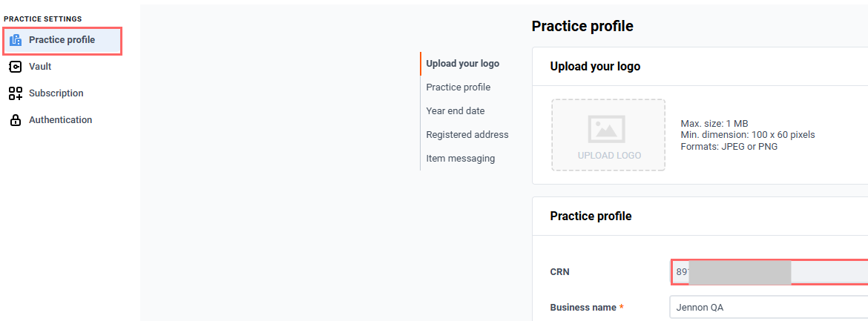Jump to Practice profile section anchor link
The image size is (868, 321).
coord(458,87)
